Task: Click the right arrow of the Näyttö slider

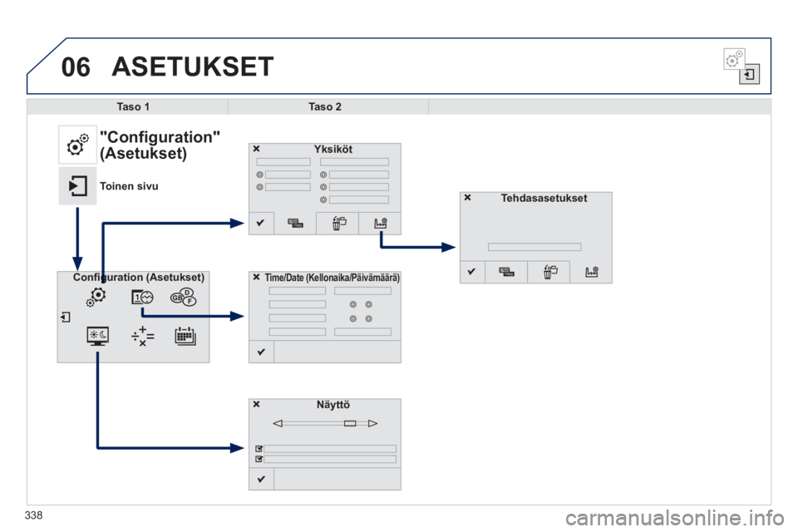Action: tap(372, 423)
